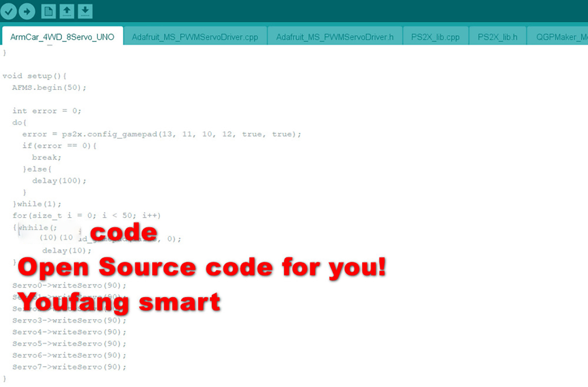
Task: Click the }while(1); line
Action: (37, 204)
